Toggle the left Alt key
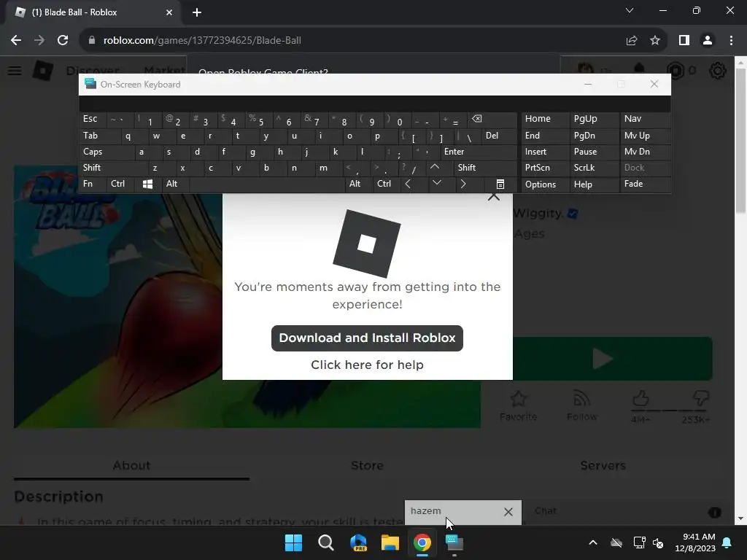This screenshot has height=560, width=747. click(175, 184)
